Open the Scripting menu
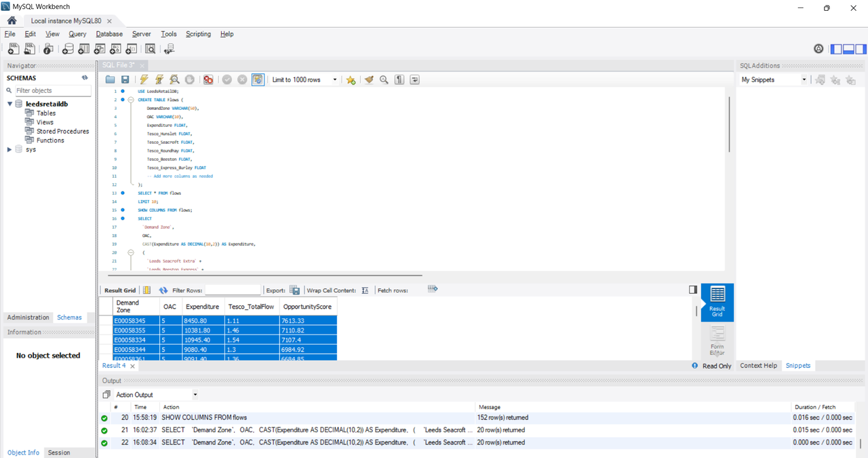 pyautogui.click(x=199, y=34)
